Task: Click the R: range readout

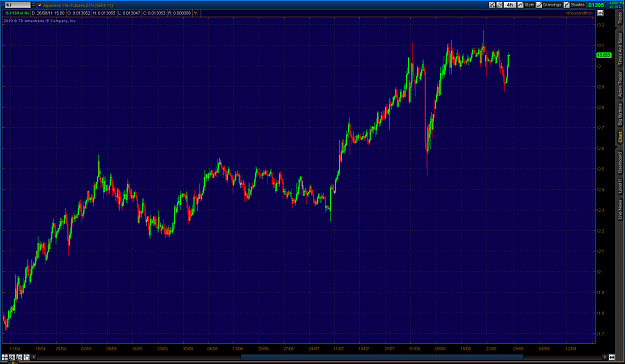Action: click(x=179, y=13)
